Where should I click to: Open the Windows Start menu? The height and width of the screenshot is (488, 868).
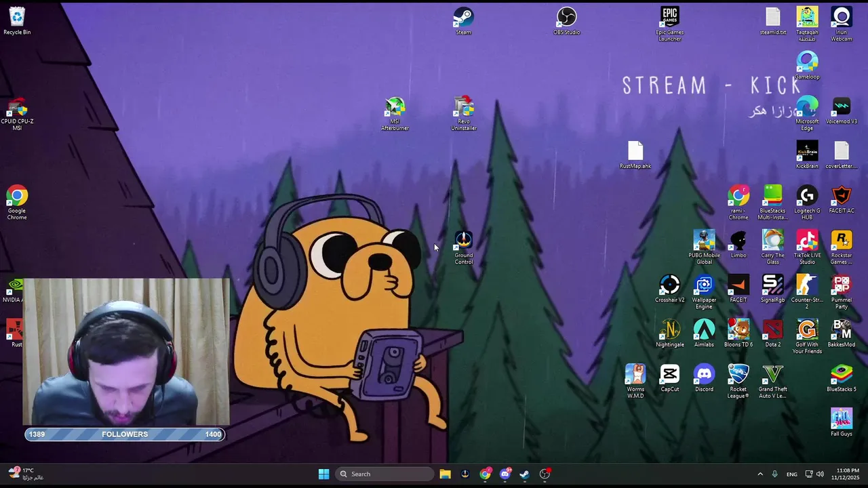pyautogui.click(x=323, y=474)
